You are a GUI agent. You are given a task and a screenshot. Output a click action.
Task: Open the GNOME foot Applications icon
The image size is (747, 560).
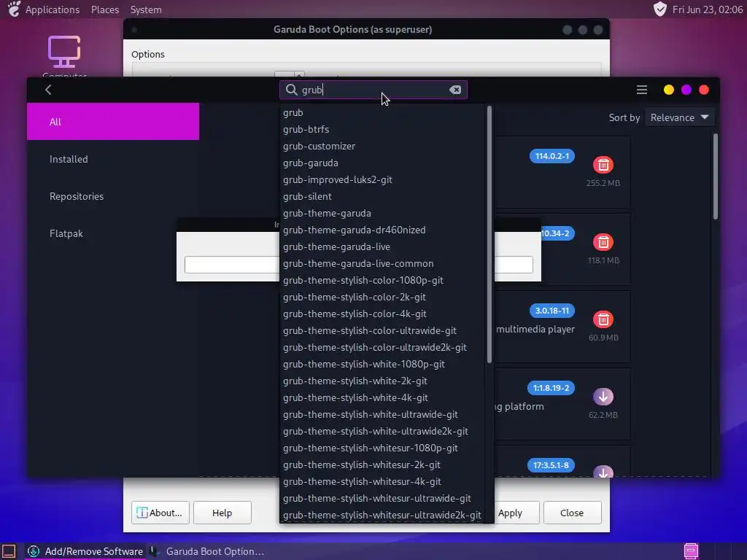pos(14,9)
